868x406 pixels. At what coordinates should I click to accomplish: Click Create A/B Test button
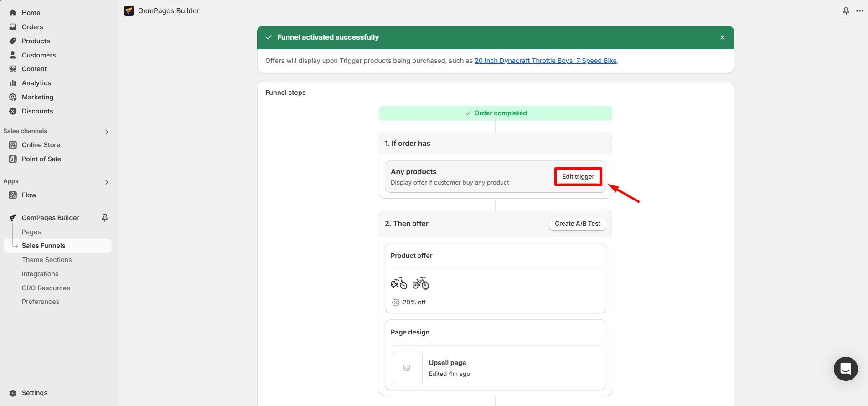coord(577,224)
